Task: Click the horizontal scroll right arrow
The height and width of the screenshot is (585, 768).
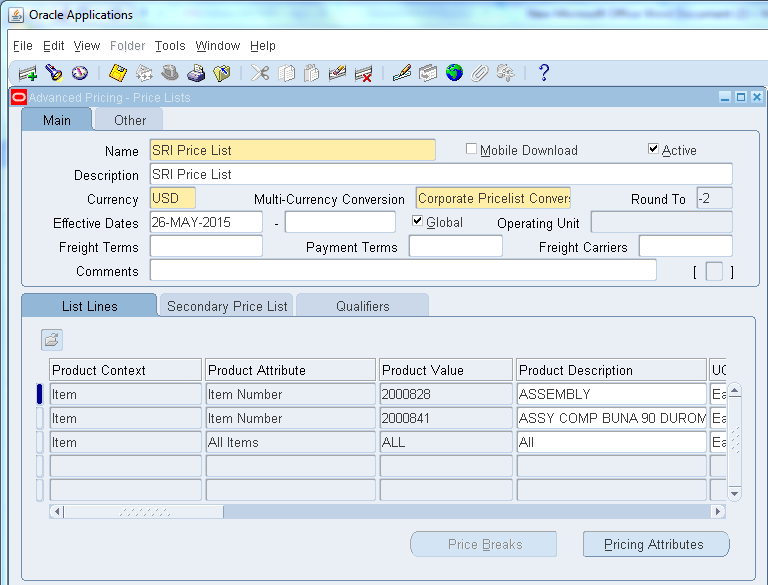Action: tap(718, 512)
